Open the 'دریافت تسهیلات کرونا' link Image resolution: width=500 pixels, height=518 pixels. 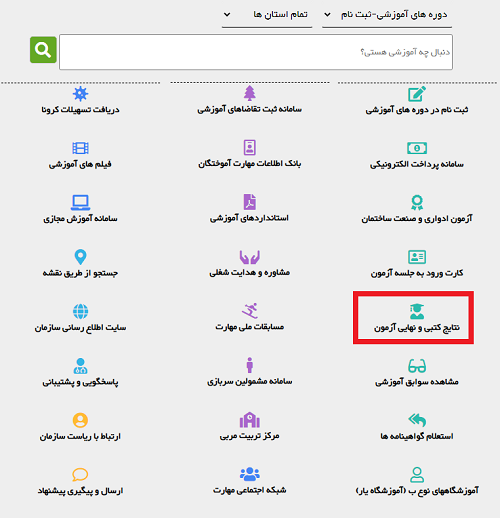[80, 109]
